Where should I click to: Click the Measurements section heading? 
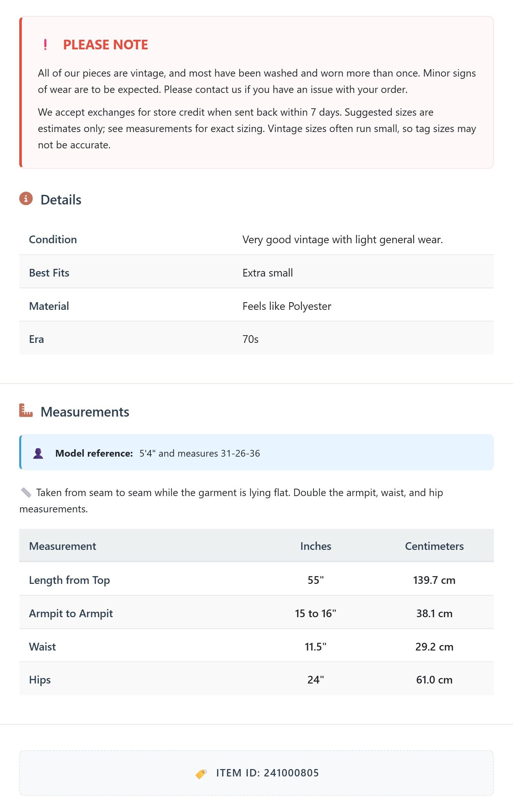click(85, 412)
